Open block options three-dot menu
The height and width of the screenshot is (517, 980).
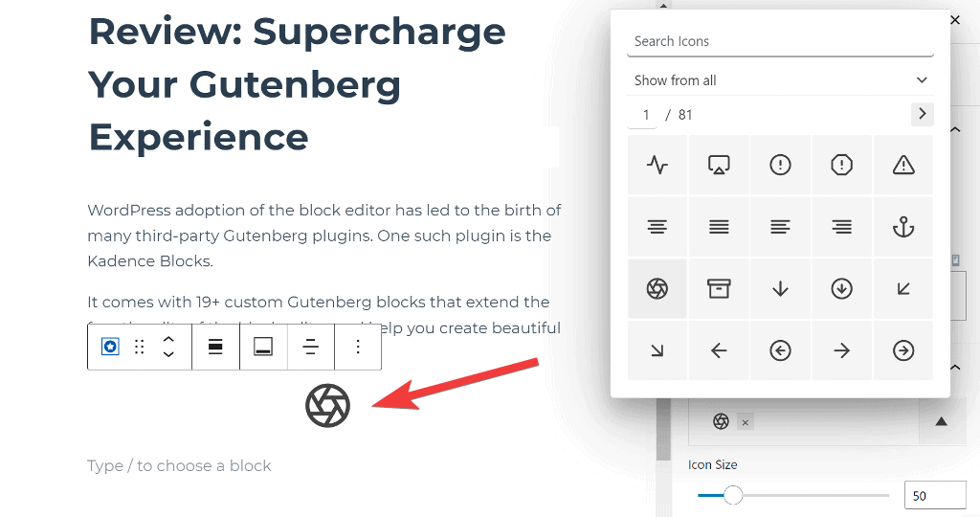pos(358,347)
